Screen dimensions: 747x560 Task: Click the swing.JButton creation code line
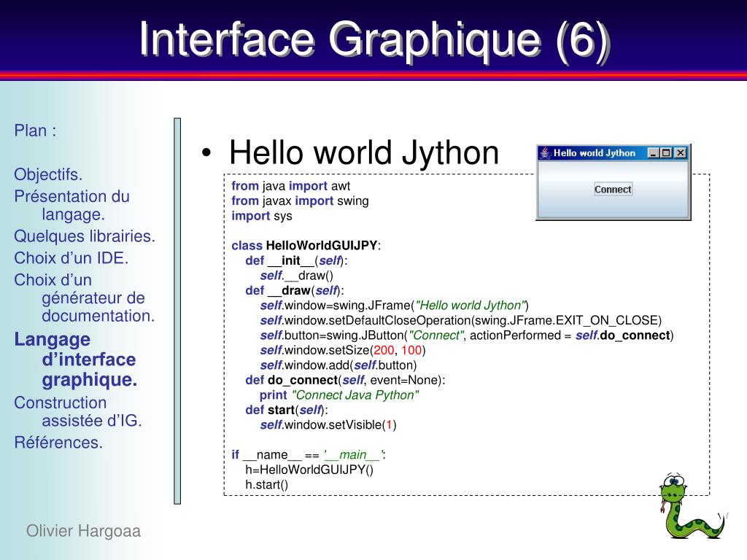(467, 335)
